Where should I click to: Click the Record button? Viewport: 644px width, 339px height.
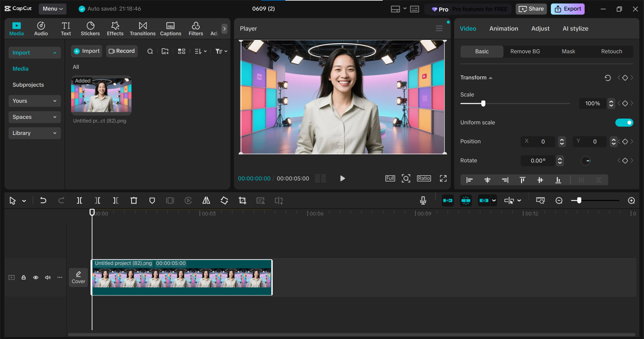pyautogui.click(x=122, y=51)
